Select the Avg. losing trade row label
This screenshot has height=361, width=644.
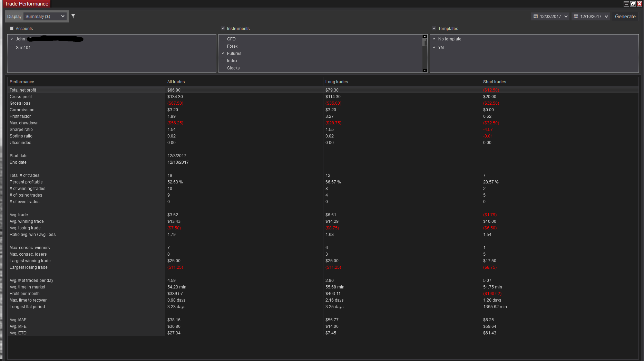[25, 228]
